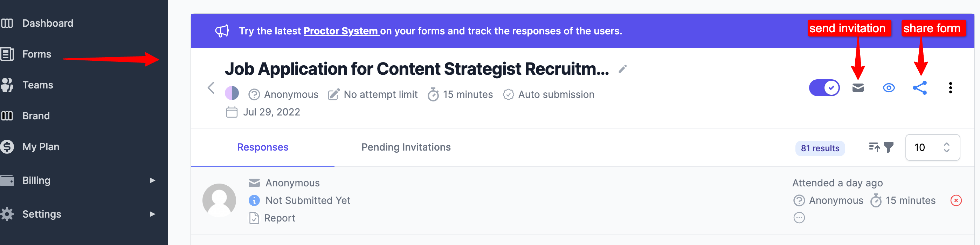Select the Responses tab

[x=262, y=147]
